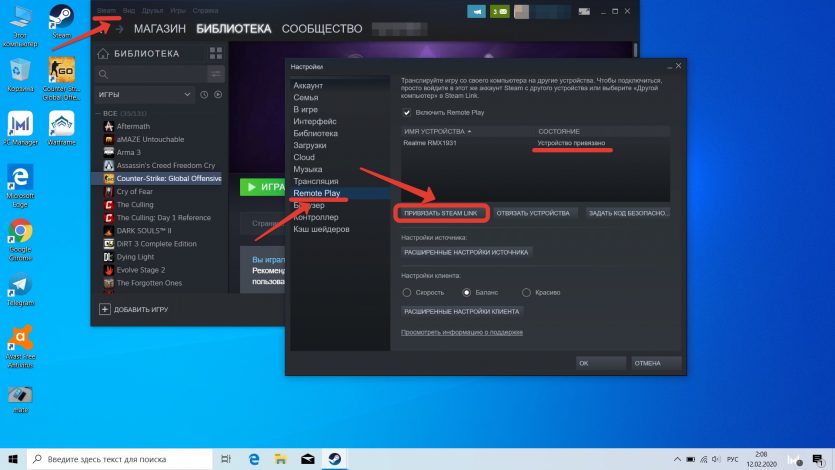
Task: Open the Store tab in Steam
Action: point(160,29)
